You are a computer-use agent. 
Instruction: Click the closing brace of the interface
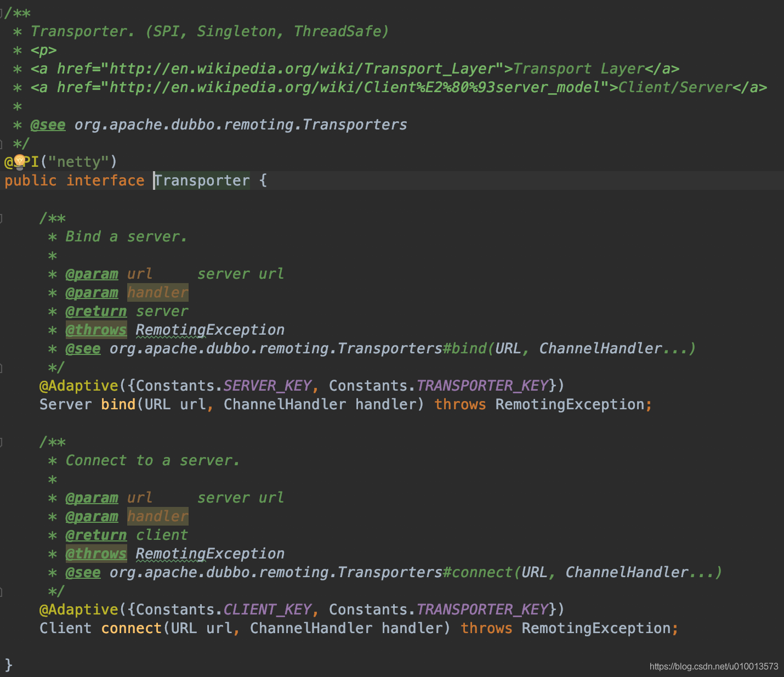8,665
